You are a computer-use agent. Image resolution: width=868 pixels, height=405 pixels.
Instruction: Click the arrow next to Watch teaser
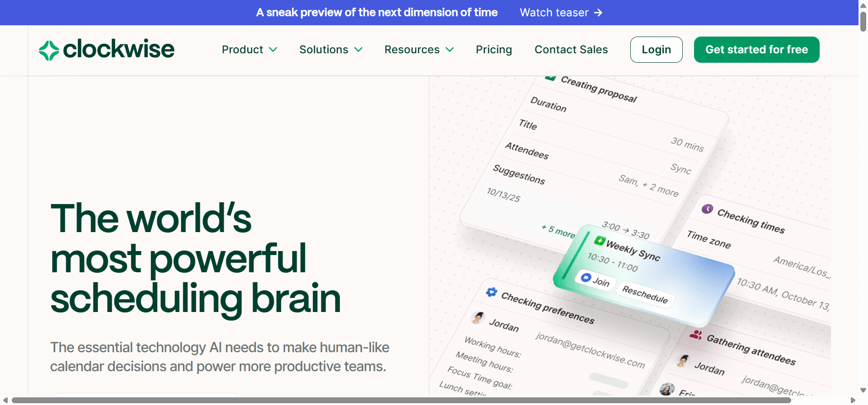[x=598, y=13]
